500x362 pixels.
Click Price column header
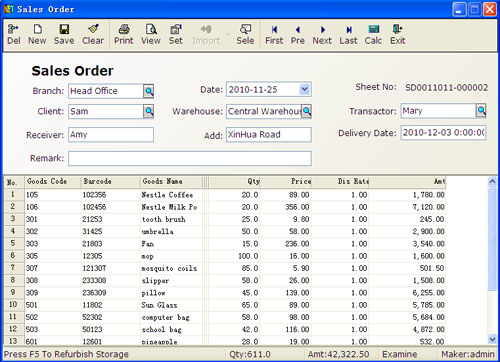click(x=286, y=182)
